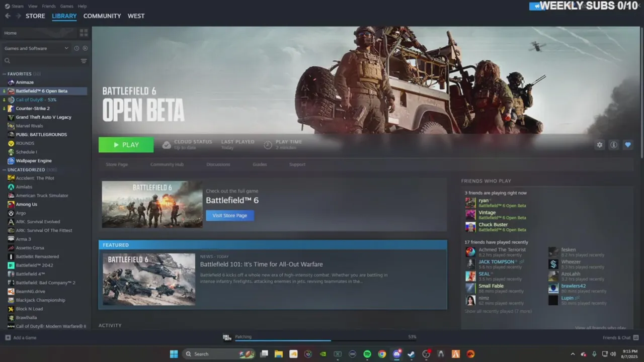The image size is (644, 362).
Task: Open Battlefield 6 full game thumbnail
Action: click(x=152, y=204)
